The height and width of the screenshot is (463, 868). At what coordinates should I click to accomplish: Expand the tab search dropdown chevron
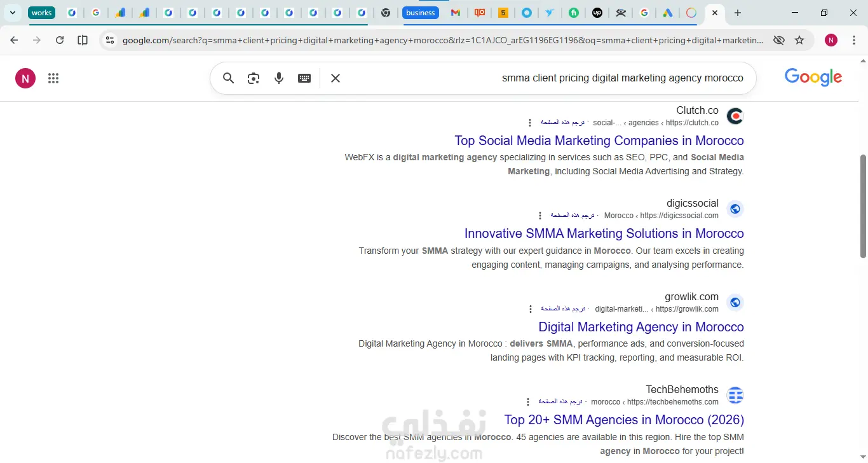click(13, 13)
